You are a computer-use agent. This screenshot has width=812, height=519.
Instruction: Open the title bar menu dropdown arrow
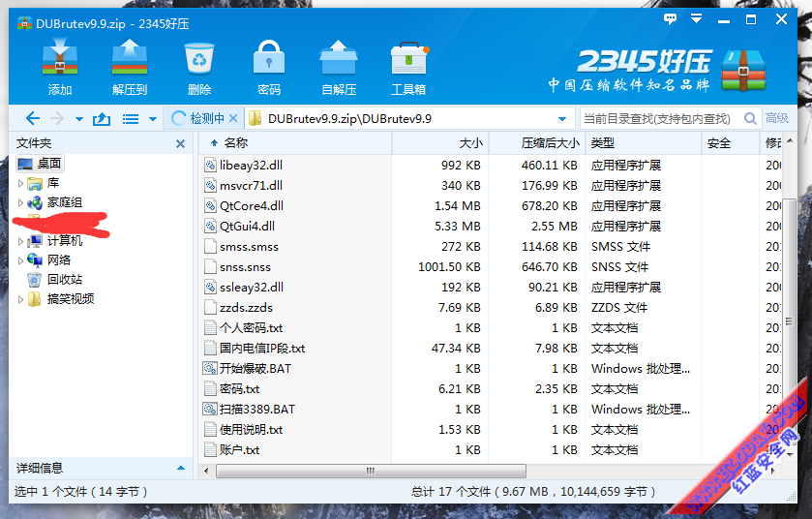tap(696, 19)
